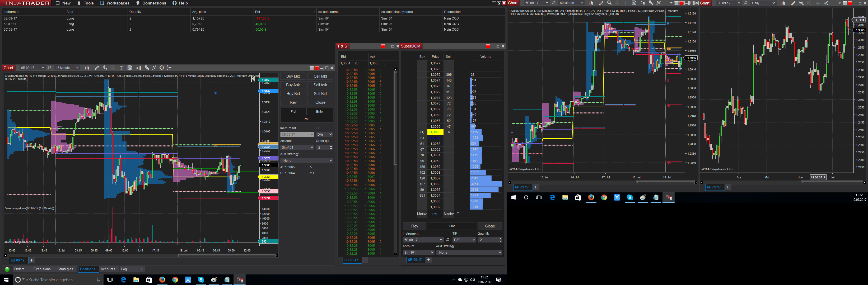Click instrument search magnifier in SuperDOM
Image resolution: width=868 pixels, height=285 pixels.
[447, 240]
